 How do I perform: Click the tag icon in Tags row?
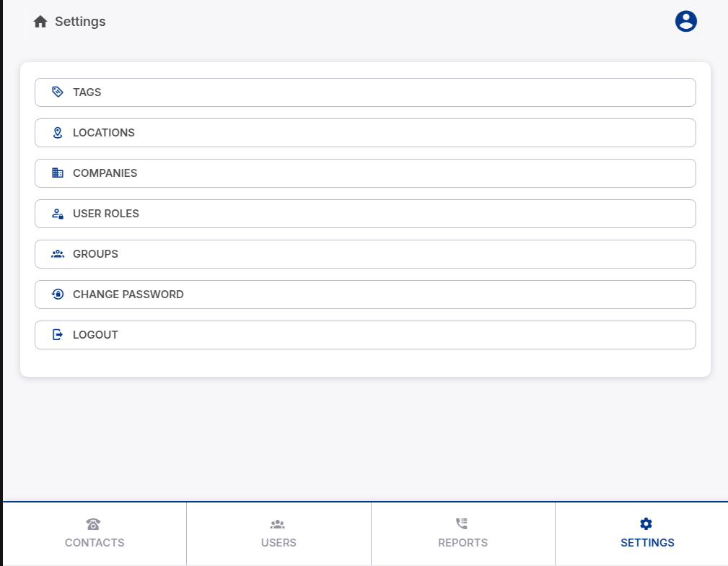[x=58, y=92]
